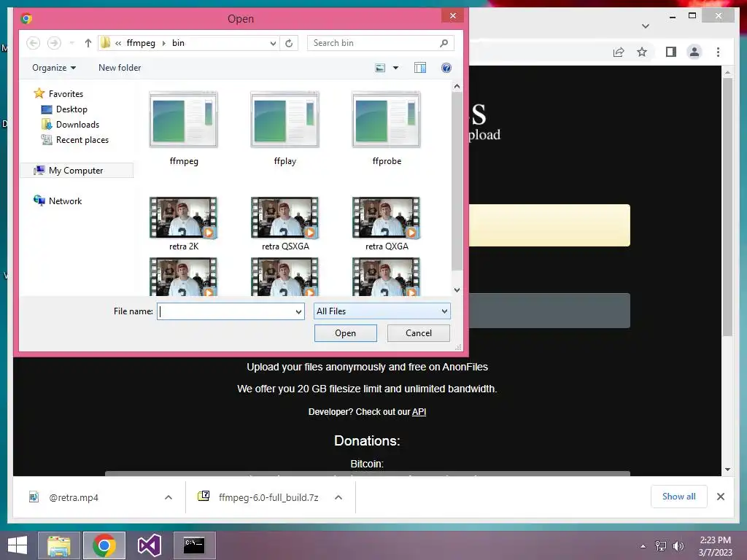This screenshot has height=560, width=747.
Task: Click the network tray icon
Action: click(661, 546)
